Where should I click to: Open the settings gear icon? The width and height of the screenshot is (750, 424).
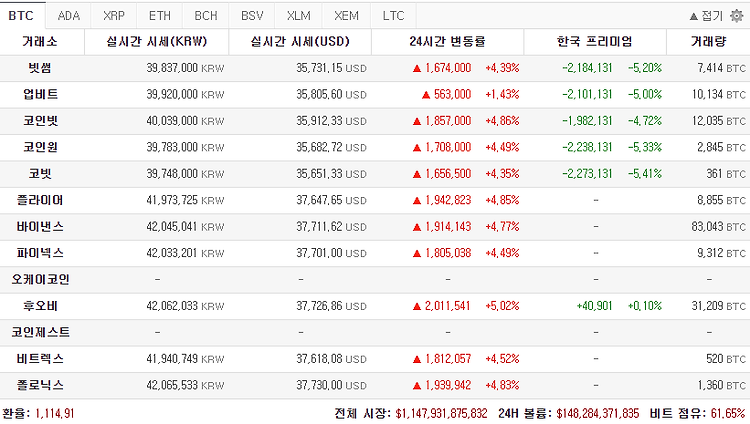pos(737,16)
